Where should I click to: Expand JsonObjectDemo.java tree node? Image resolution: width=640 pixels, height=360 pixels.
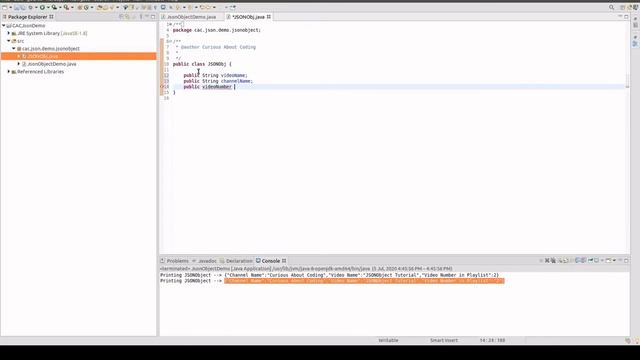(18, 64)
